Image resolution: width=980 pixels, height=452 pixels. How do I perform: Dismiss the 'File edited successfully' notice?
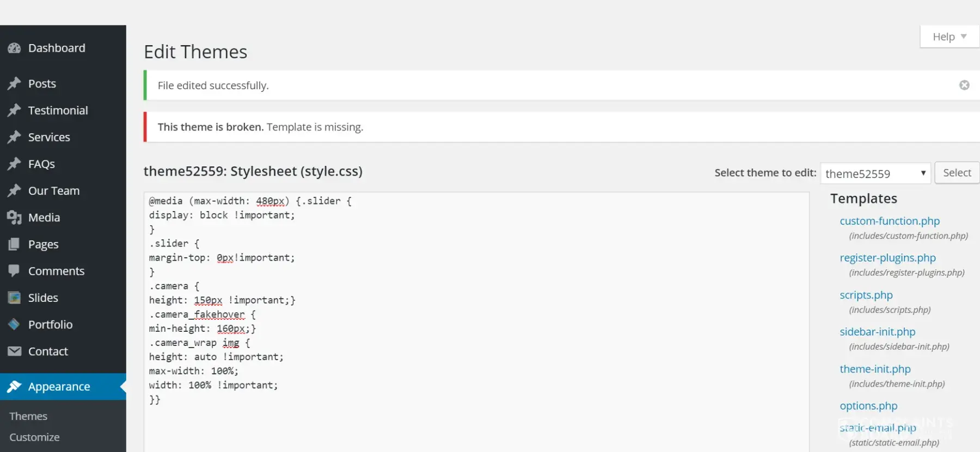click(x=964, y=85)
